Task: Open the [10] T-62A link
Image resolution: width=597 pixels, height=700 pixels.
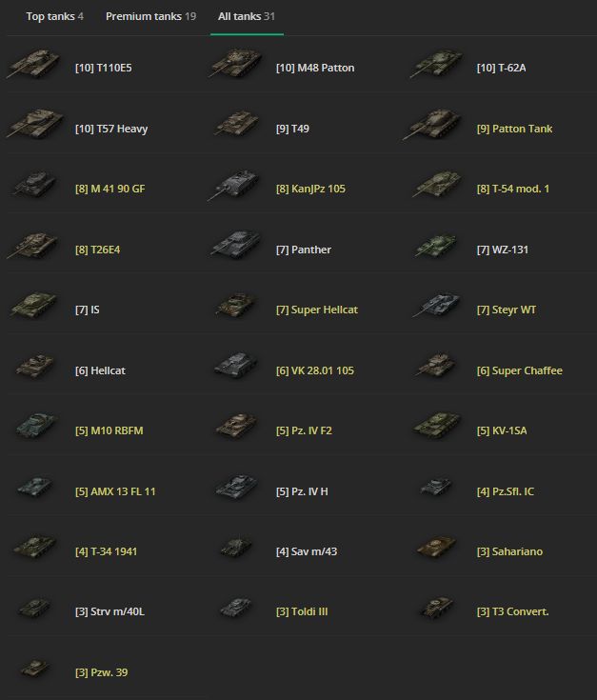Action: [x=501, y=68]
